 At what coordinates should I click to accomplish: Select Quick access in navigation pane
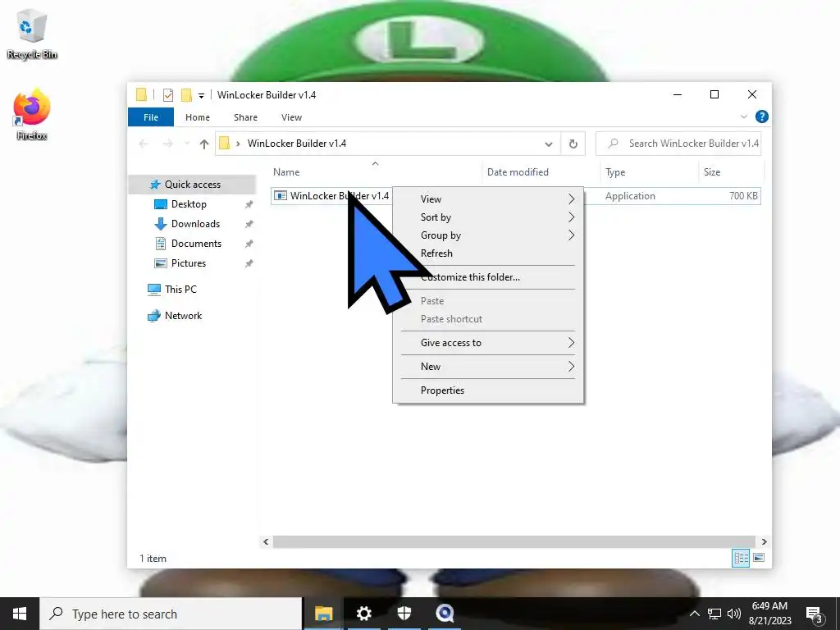pyautogui.click(x=192, y=185)
